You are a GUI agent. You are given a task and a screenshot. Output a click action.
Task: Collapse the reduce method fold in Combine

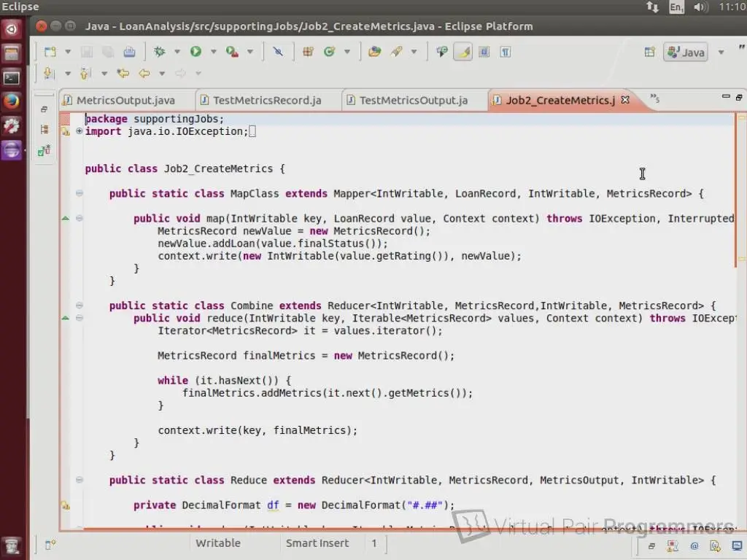[x=79, y=318]
